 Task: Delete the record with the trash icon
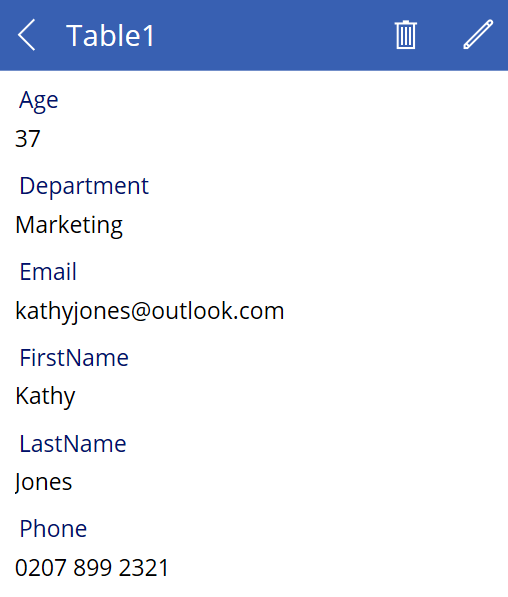(x=406, y=35)
